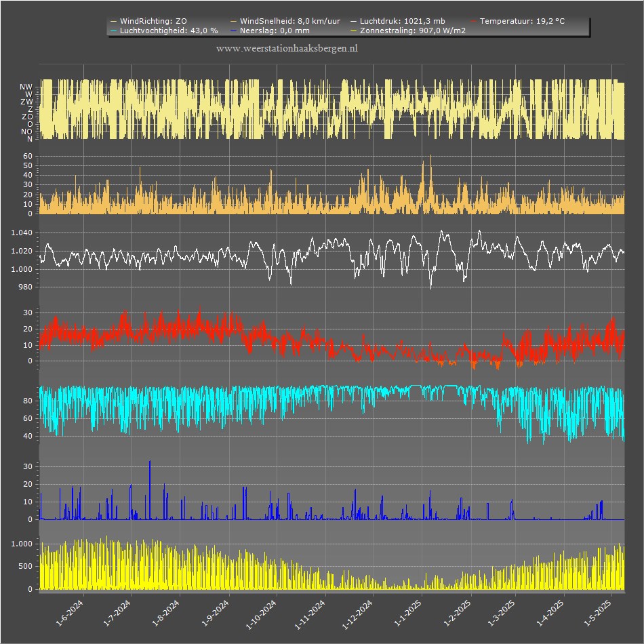Click the 1-12-2024 date label
This screenshot has width=644, height=644.
(x=357, y=614)
